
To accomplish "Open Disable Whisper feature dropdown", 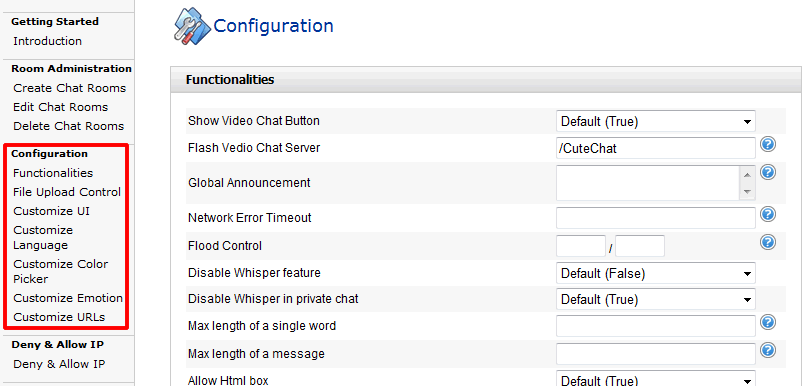I will coord(655,274).
